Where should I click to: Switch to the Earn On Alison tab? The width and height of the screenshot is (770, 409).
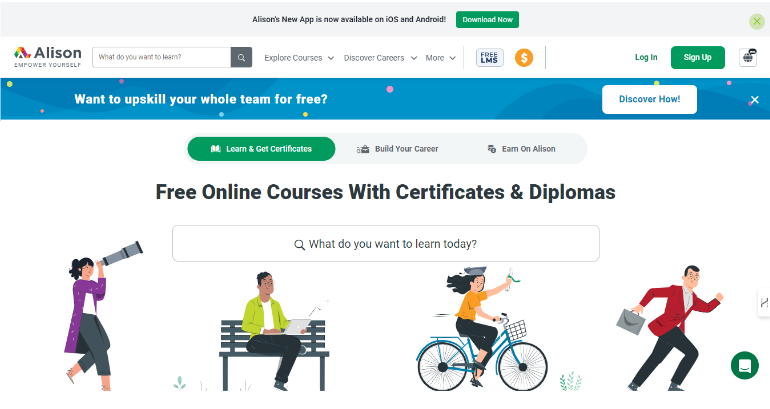pos(522,149)
